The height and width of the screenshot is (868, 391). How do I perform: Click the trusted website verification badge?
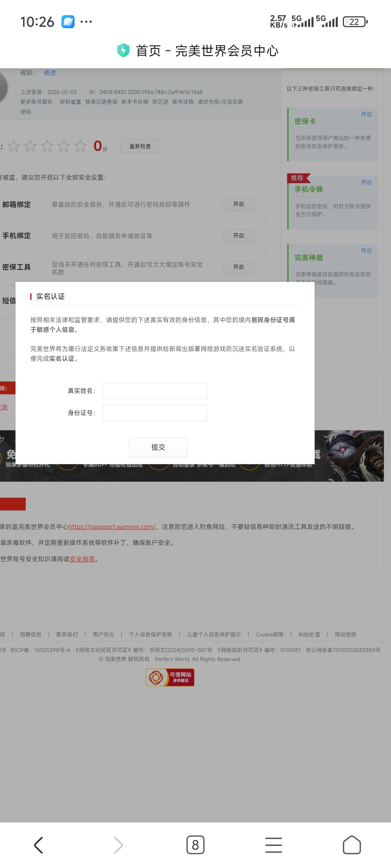click(170, 677)
